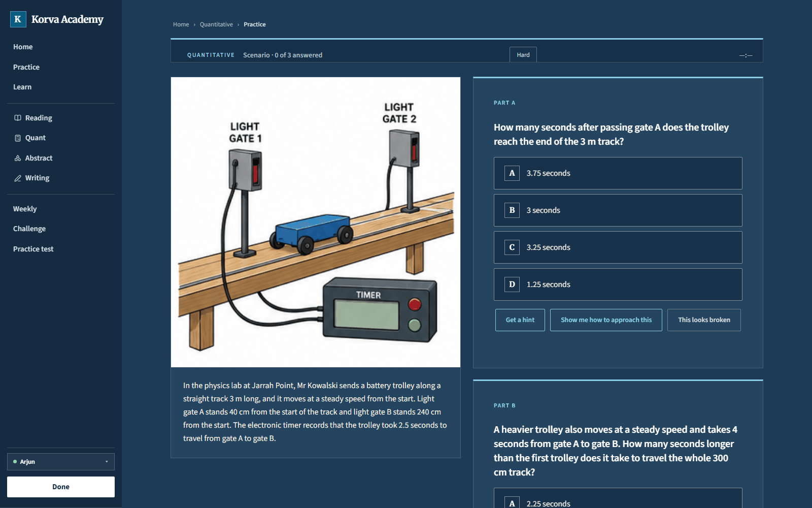
Task: Open the Abstract shapes icon
Action: (18, 158)
